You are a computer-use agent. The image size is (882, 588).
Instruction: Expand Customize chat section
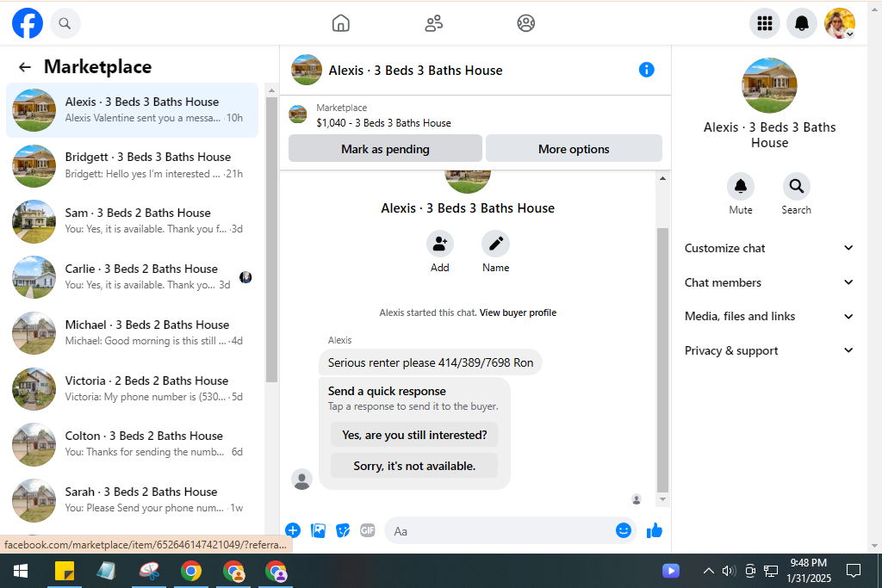(x=769, y=248)
